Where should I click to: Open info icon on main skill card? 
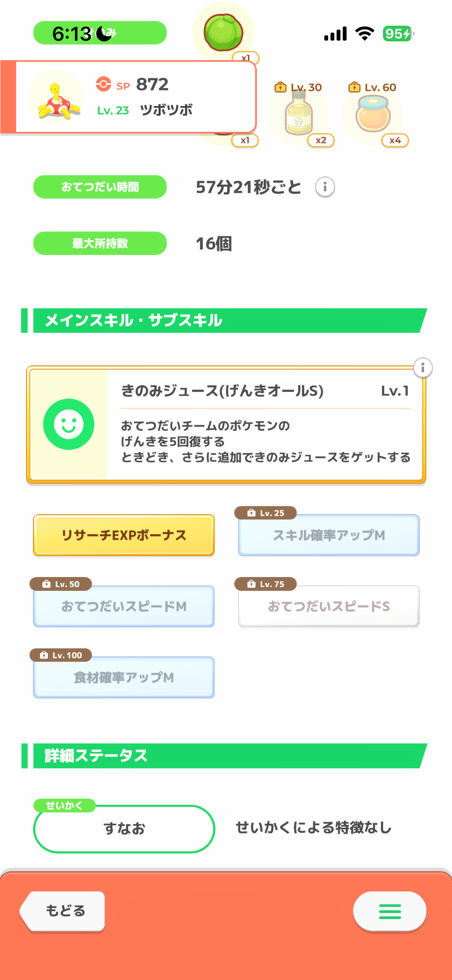point(422,368)
